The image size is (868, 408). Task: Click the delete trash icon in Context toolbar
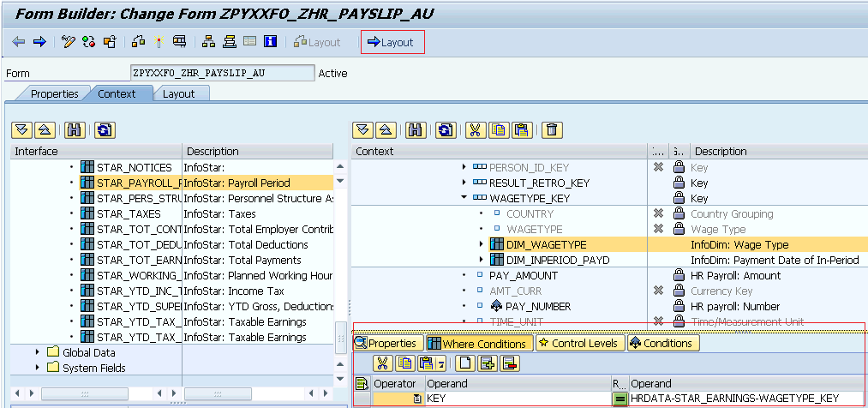point(553,130)
